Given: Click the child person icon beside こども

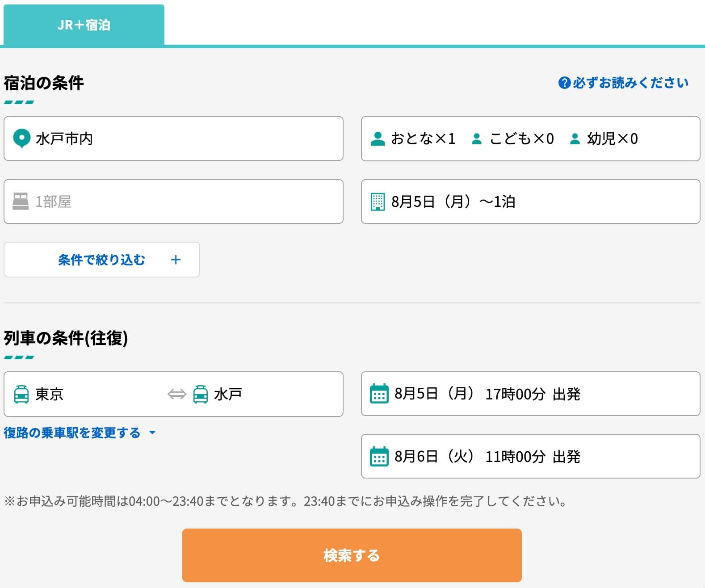Looking at the screenshot, I should (x=477, y=139).
